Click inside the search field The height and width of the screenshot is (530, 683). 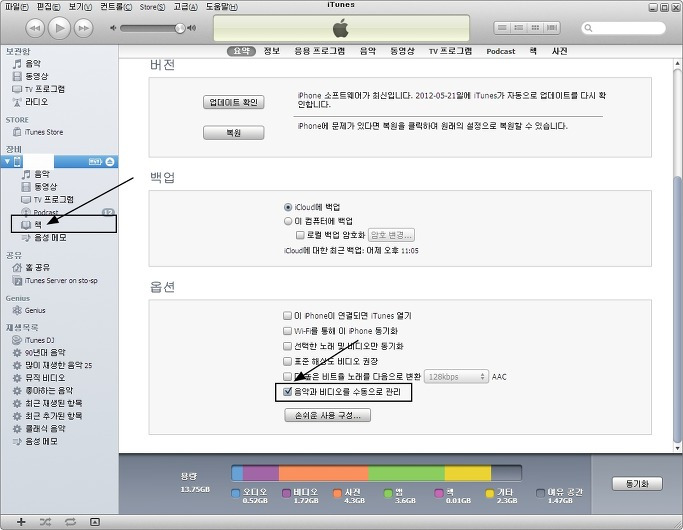pyautogui.click(x=624, y=28)
